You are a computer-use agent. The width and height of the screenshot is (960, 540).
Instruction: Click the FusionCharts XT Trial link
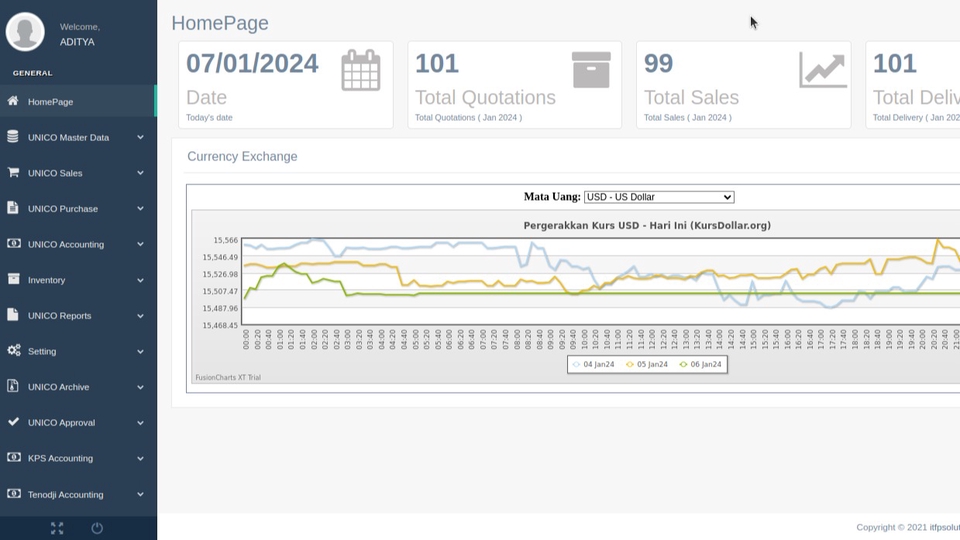(x=228, y=378)
